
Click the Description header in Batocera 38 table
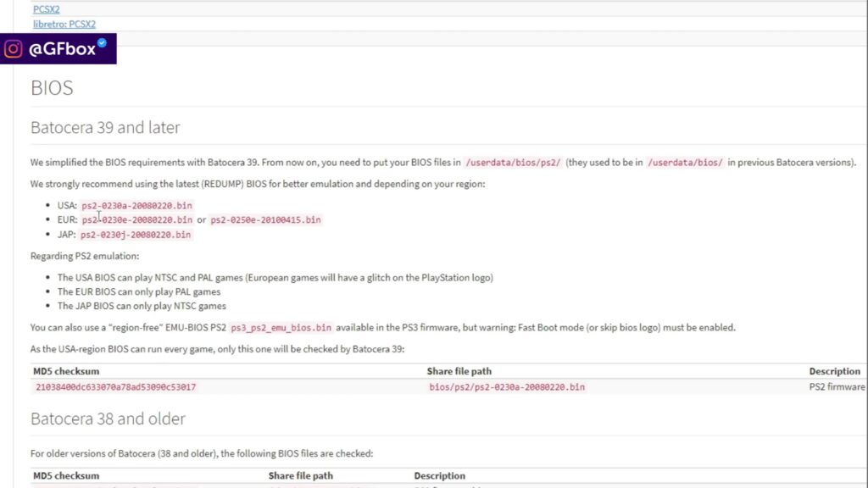[440, 476]
